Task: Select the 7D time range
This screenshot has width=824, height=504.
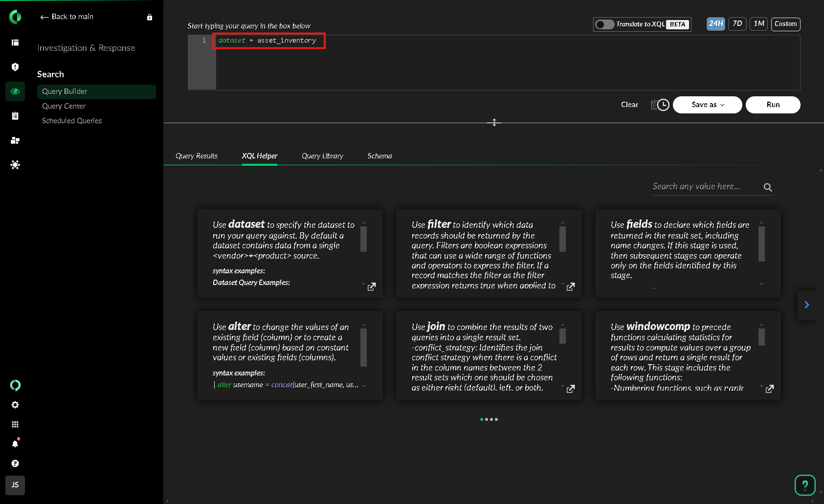Action: [737, 24]
